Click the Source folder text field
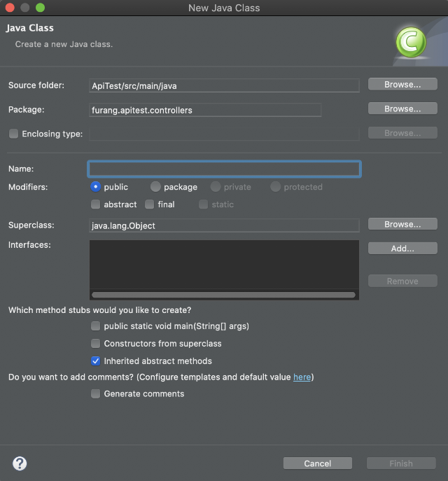The height and width of the screenshot is (481, 448). (x=224, y=85)
